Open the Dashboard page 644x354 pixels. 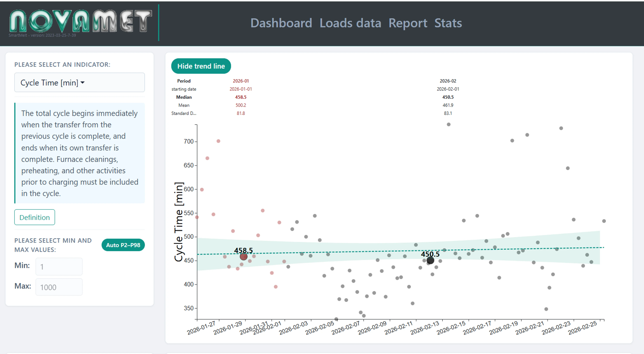(x=281, y=23)
